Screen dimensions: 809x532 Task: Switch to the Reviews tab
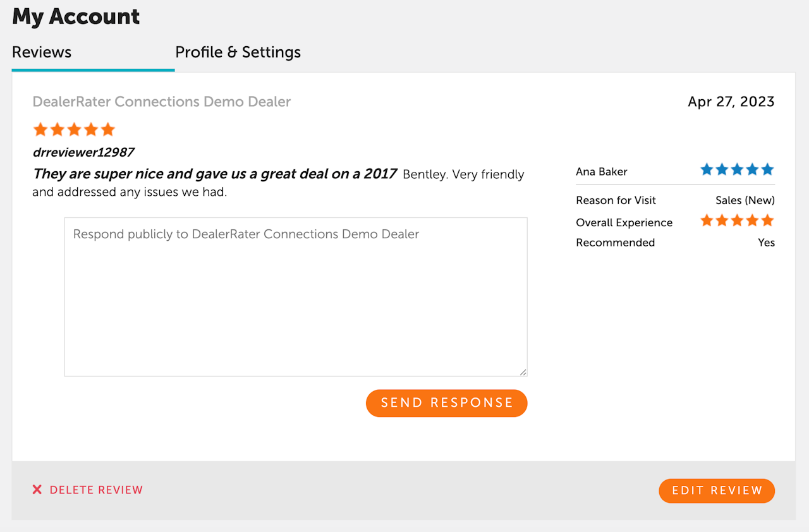(x=42, y=52)
